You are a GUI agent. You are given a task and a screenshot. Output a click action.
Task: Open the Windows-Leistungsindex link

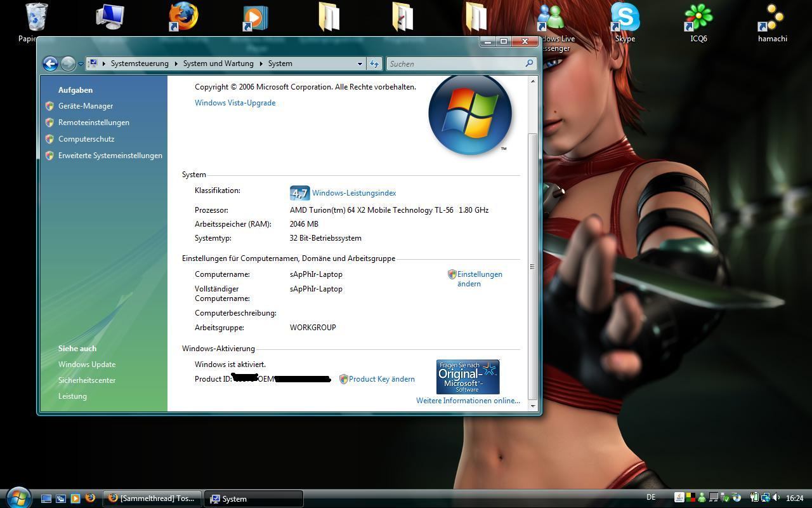(x=354, y=193)
